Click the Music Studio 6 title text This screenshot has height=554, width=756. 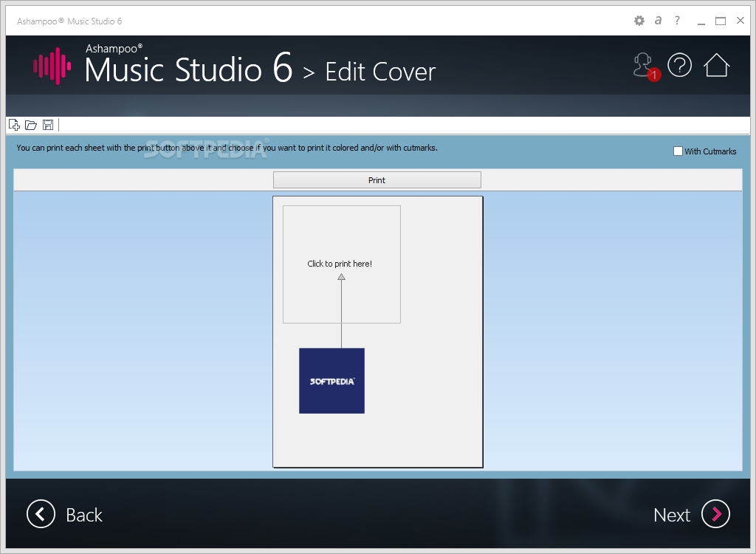tap(188, 69)
